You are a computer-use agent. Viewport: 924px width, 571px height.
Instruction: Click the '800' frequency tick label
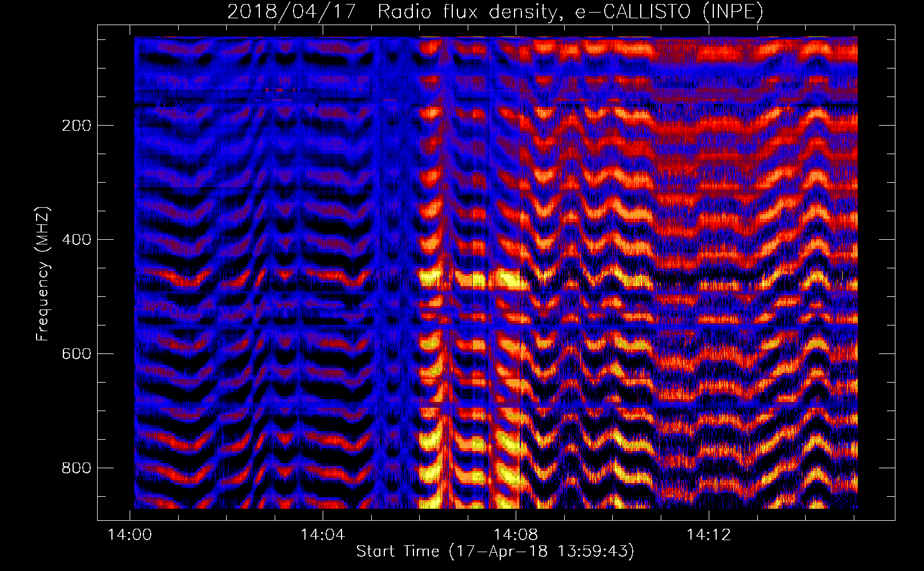point(77,468)
